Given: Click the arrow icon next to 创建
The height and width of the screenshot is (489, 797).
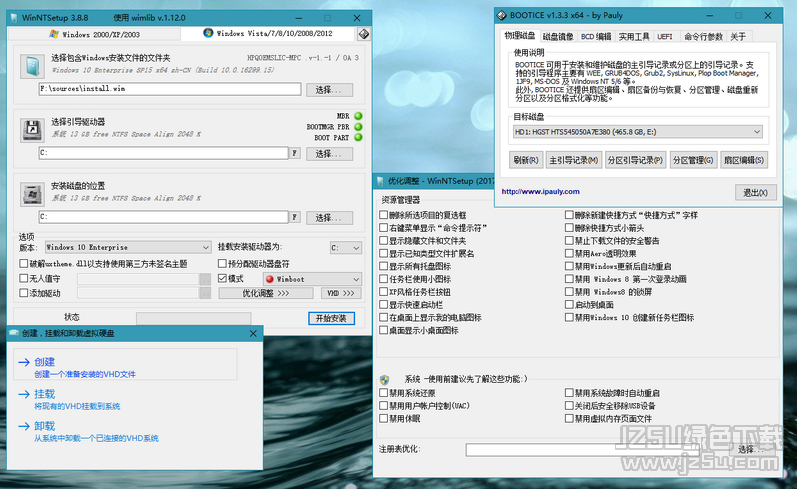Looking at the screenshot, I should pyautogui.click(x=24, y=362).
